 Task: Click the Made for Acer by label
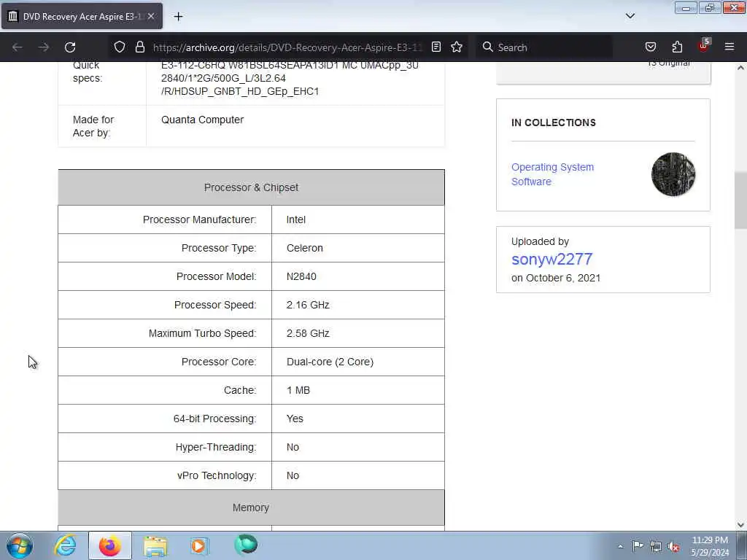point(93,126)
